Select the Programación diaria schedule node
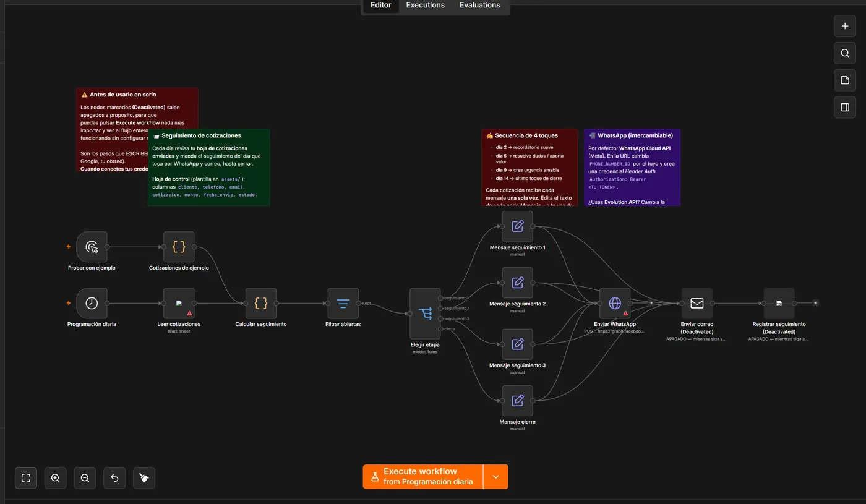Image resolution: width=866 pixels, height=504 pixels. (x=92, y=303)
